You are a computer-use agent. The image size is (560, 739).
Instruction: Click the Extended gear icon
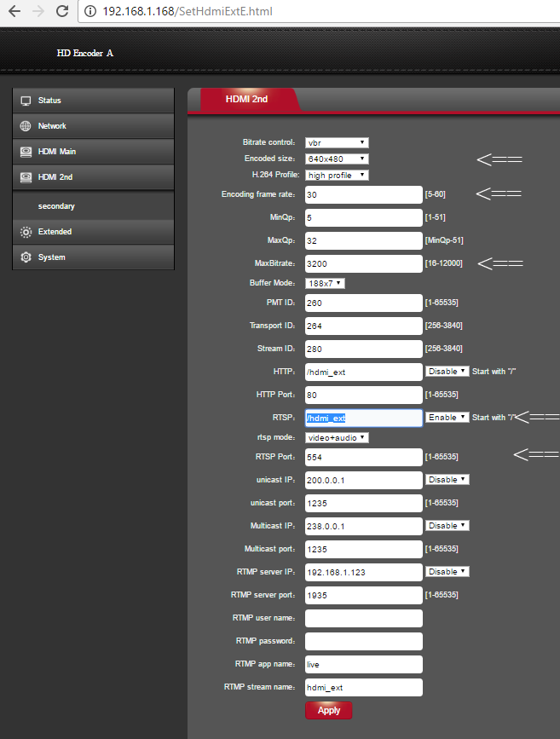[x=26, y=232]
